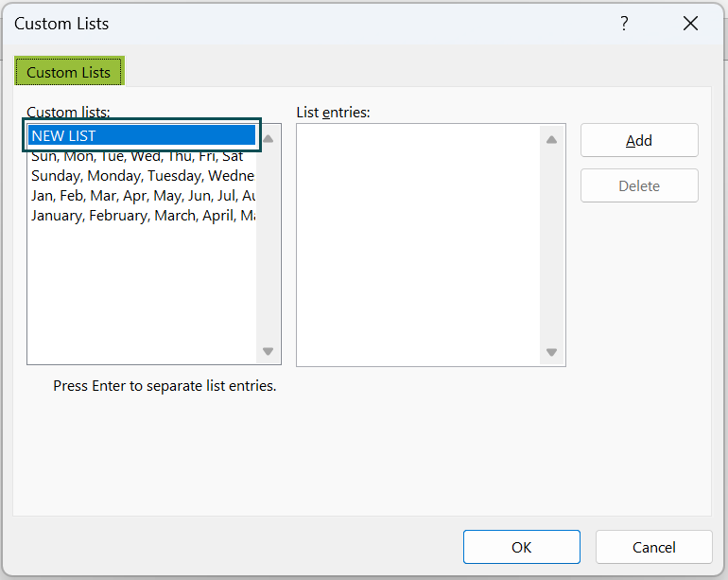Click the Cancel button

click(x=653, y=547)
